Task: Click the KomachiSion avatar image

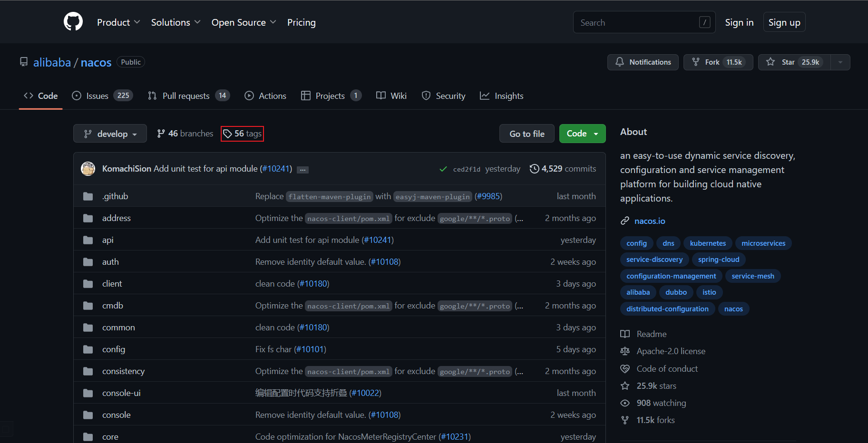Action: pos(88,169)
